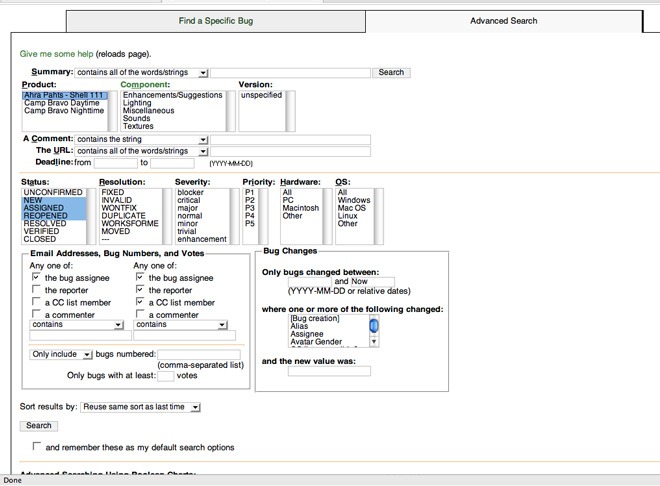Select UNCONFIRMED in the Status list

pyautogui.click(x=53, y=192)
